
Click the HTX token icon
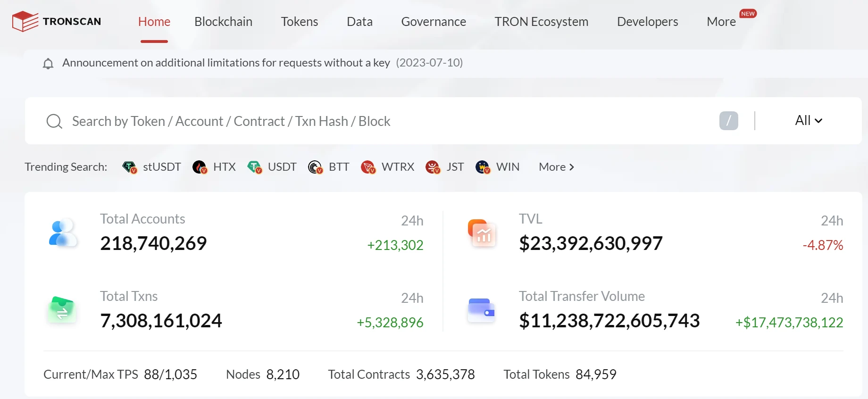click(x=200, y=167)
